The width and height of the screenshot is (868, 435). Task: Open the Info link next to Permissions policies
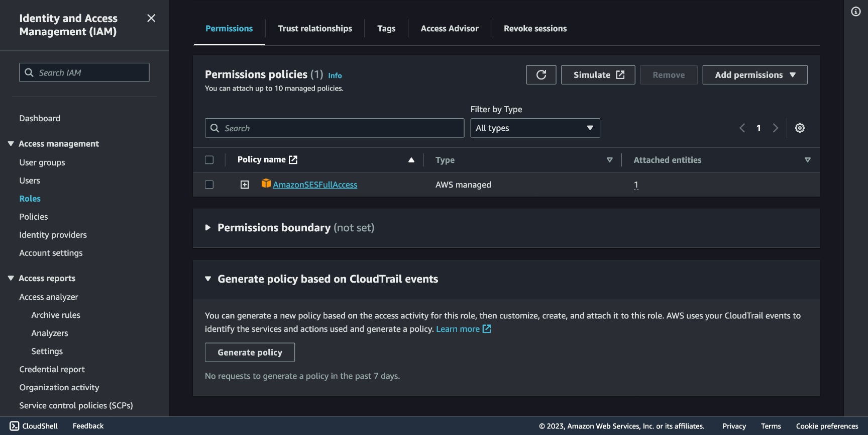click(335, 75)
